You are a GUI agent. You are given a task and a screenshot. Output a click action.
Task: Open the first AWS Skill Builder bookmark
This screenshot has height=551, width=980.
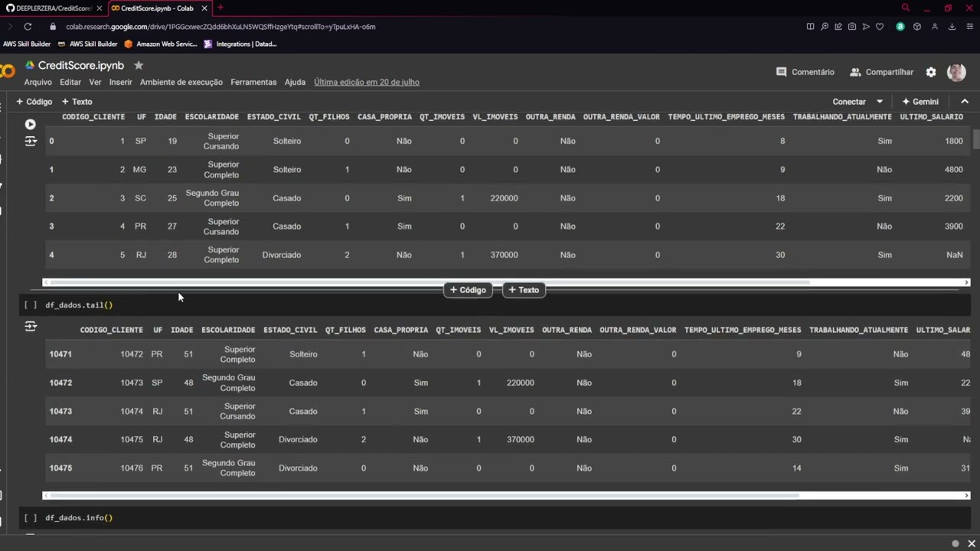pos(27,44)
